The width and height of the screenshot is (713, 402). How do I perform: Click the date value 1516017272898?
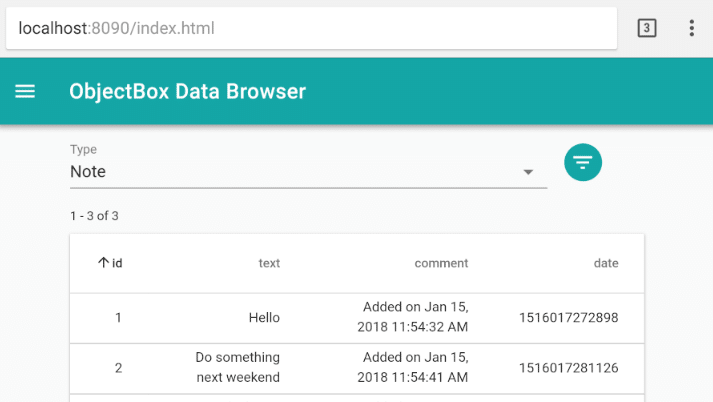(568, 317)
